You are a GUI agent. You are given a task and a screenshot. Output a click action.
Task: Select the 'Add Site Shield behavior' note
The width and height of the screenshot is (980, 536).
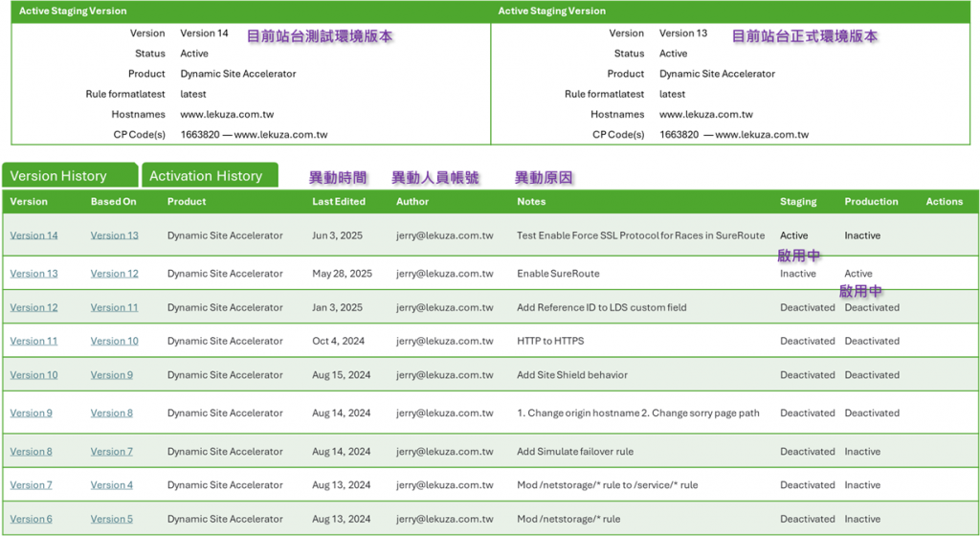click(x=572, y=375)
